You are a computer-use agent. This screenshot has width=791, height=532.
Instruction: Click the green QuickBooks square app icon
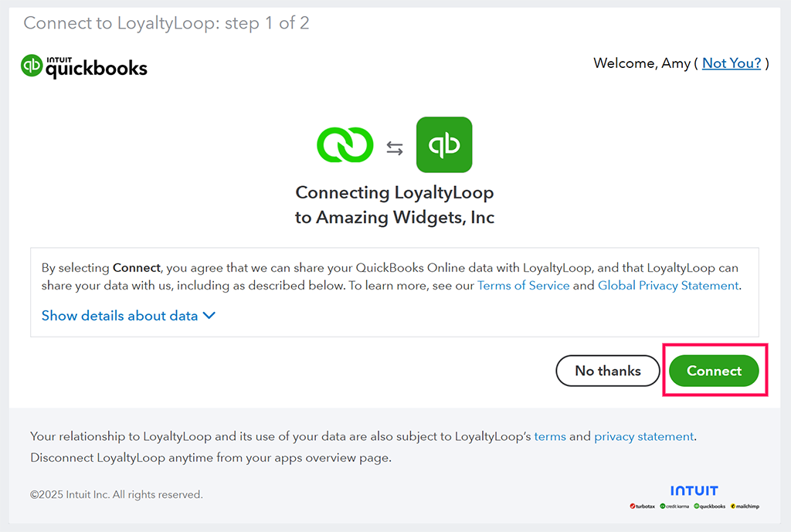[443, 144]
